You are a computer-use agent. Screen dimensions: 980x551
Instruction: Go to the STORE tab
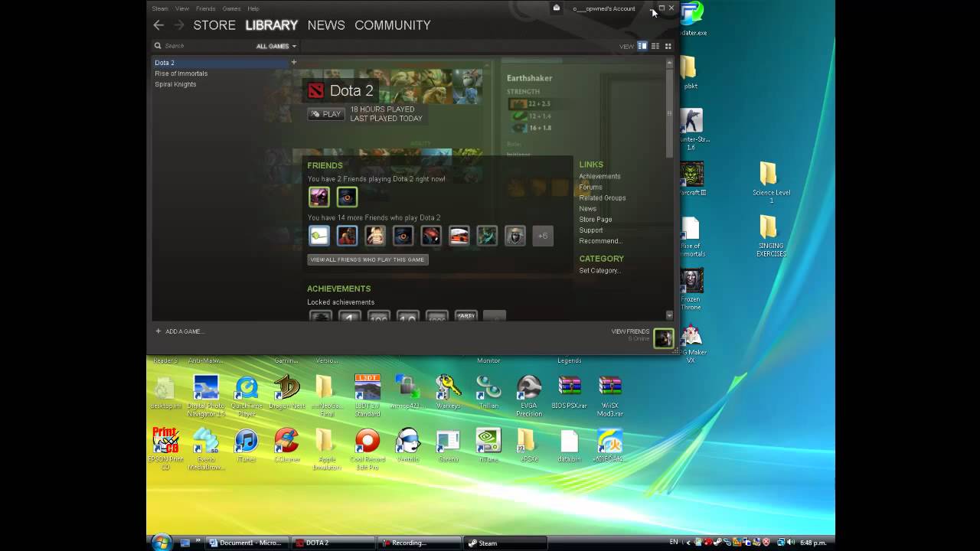click(214, 25)
